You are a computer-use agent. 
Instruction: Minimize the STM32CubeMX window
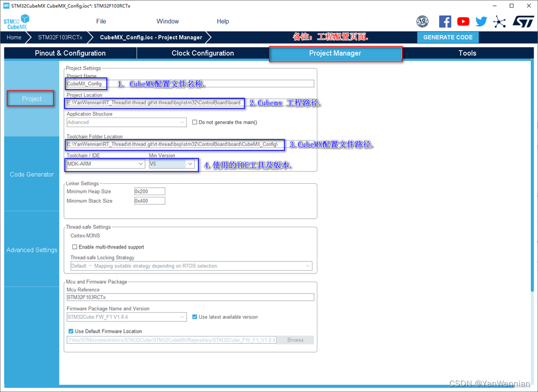[x=495, y=6]
